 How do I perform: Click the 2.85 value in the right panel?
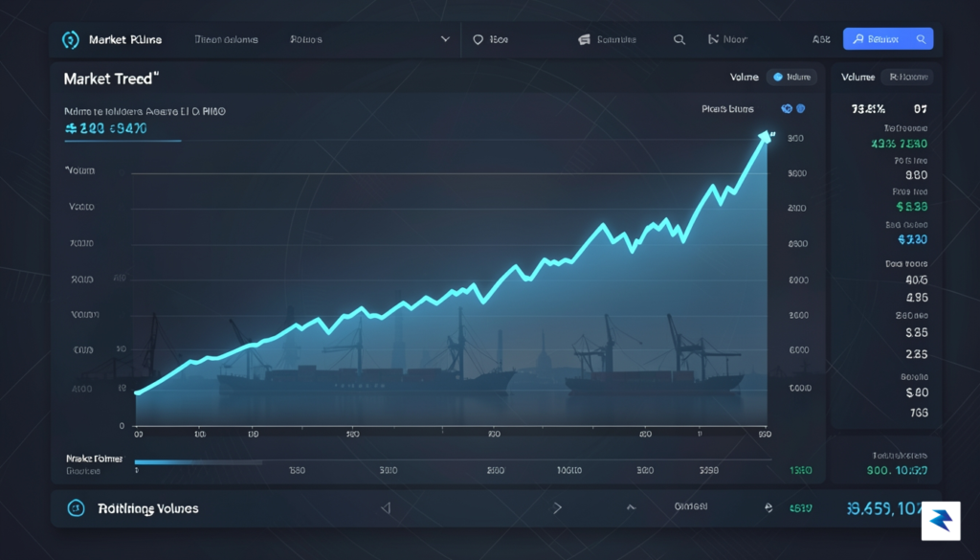point(917,354)
